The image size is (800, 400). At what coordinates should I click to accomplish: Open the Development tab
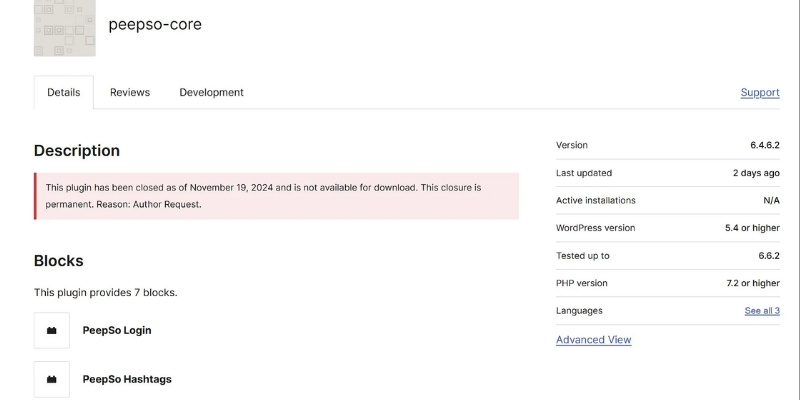click(x=211, y=92)
